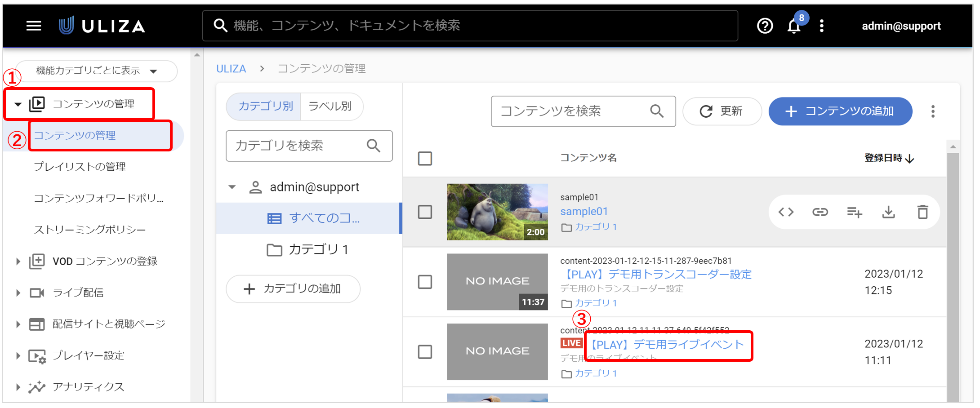Open the hamburger menu beside ULIZA logo
Image resolution: width=980 pixels, height=408 pixels.
point(34,26)
